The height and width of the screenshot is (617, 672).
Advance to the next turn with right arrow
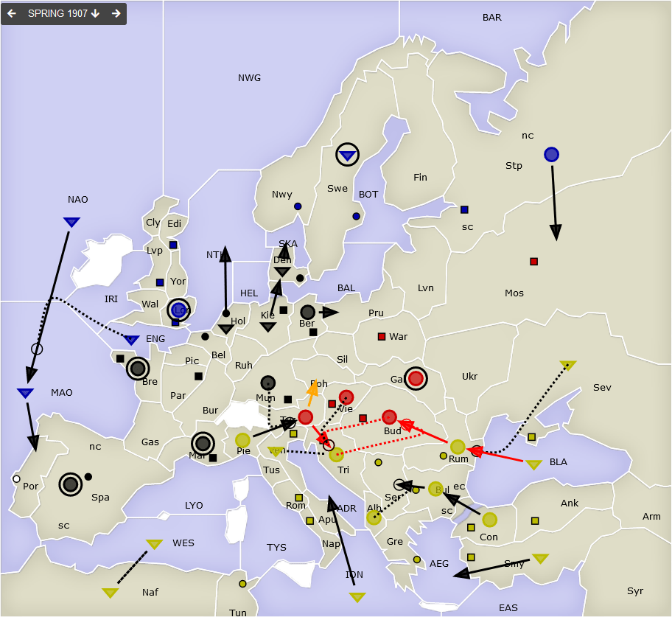pyautogui.click(x=116, y=14)
